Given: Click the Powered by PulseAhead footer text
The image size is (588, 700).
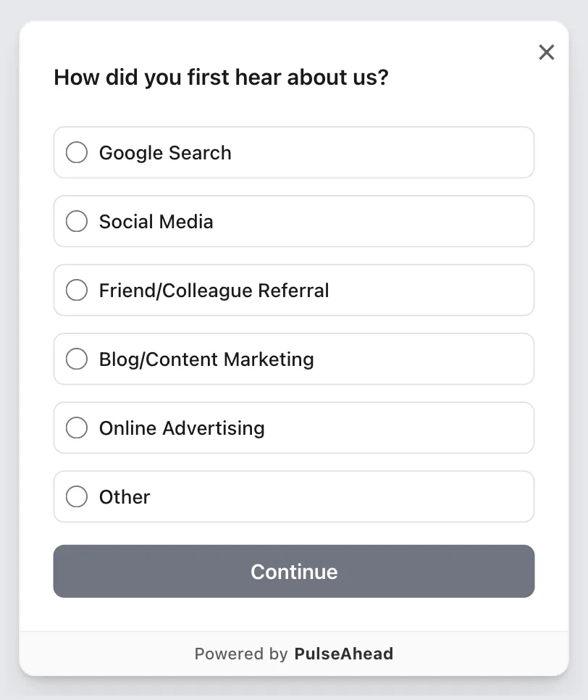Looking at the screenshot, I should [293, 653].
